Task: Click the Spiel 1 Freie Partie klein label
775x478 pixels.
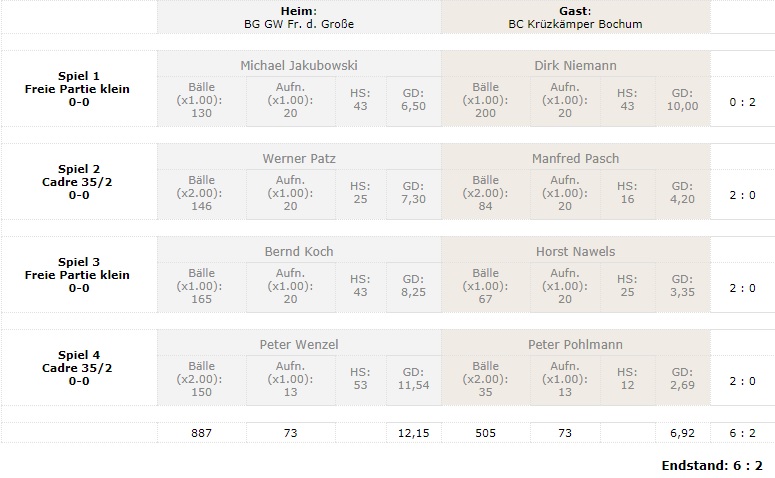Action: 78,89
